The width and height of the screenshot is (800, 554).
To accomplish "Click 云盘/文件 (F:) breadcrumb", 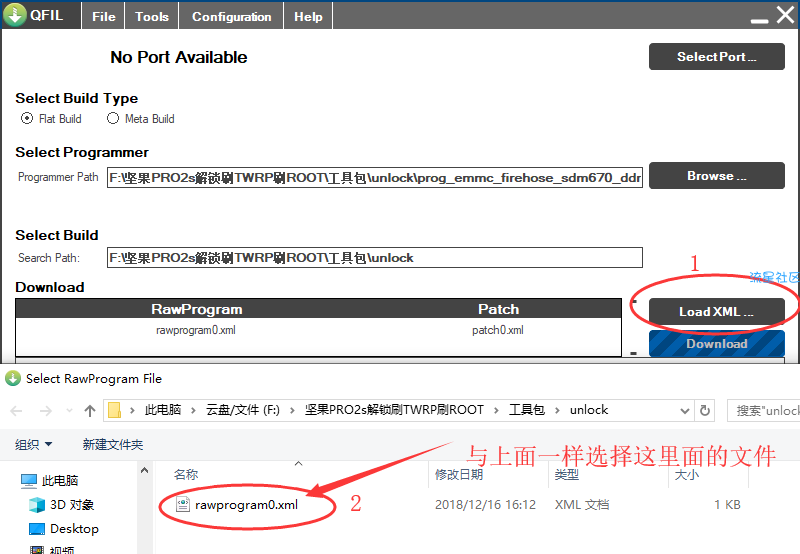I will tap(243, 410).
